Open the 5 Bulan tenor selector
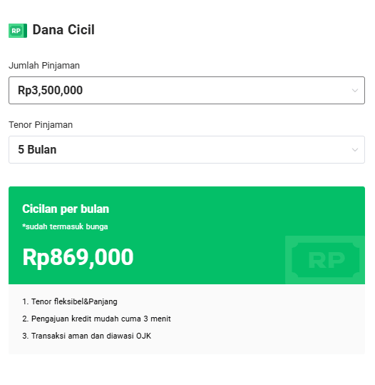Viewport: 375px width, 385px height. pos(187,150)
